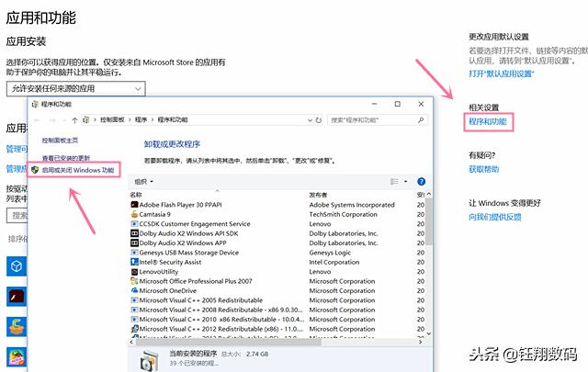Click the shield icon beside Windows 功能

(35, 170)
